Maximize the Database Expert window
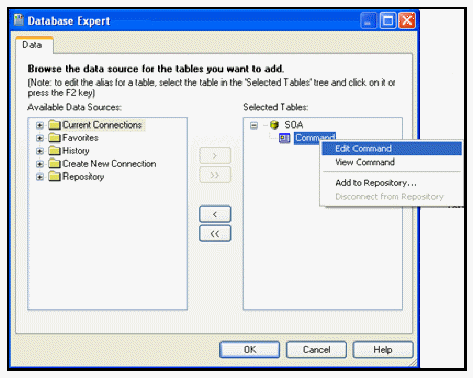Image resolution: width=473 pixels, height=378 pixels. [388, 21]
